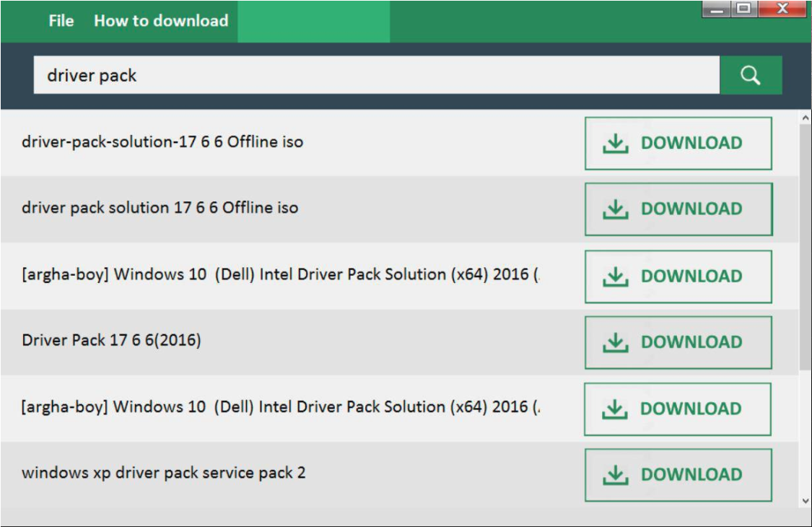The image size is (812, 527).
Task: Open the File menu
Action: (x=61, y=21)
